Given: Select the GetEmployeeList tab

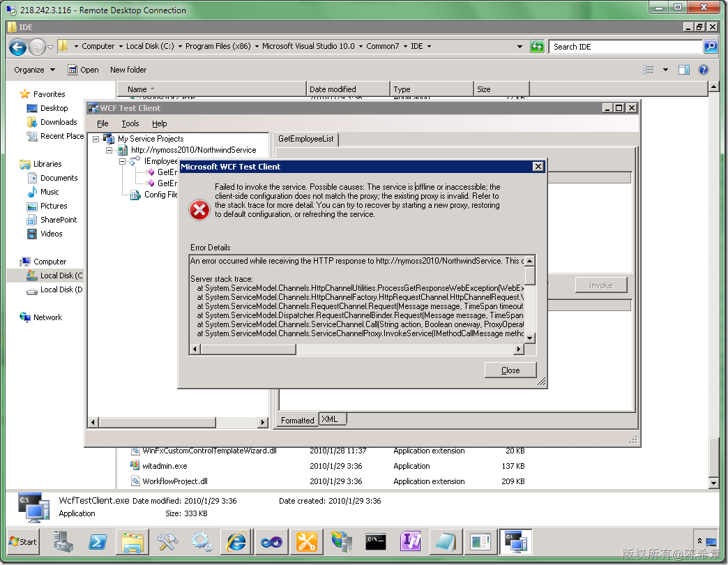Looking at the screenshot, I should click(305, 139).
